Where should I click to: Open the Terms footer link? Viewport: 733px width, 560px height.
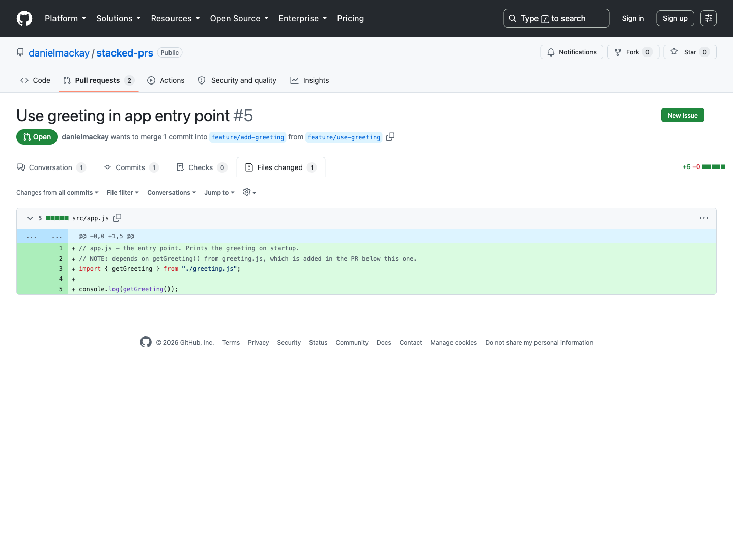pyautogui.click(x=231, y=343)
